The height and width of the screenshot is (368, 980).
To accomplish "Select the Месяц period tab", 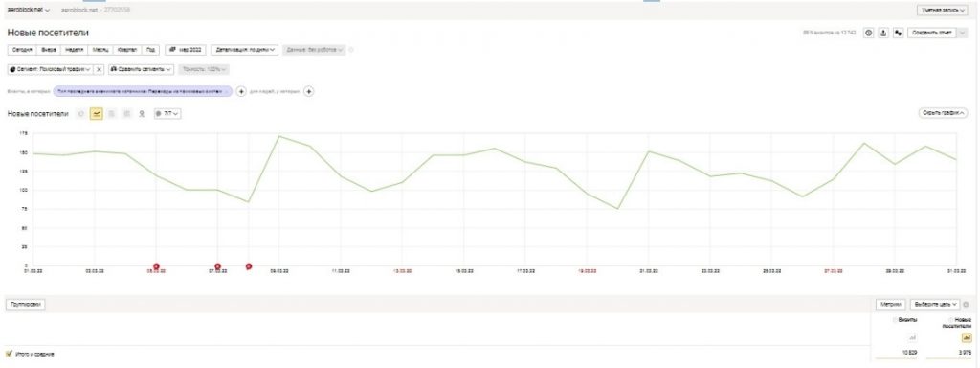I will pos(100,50).
